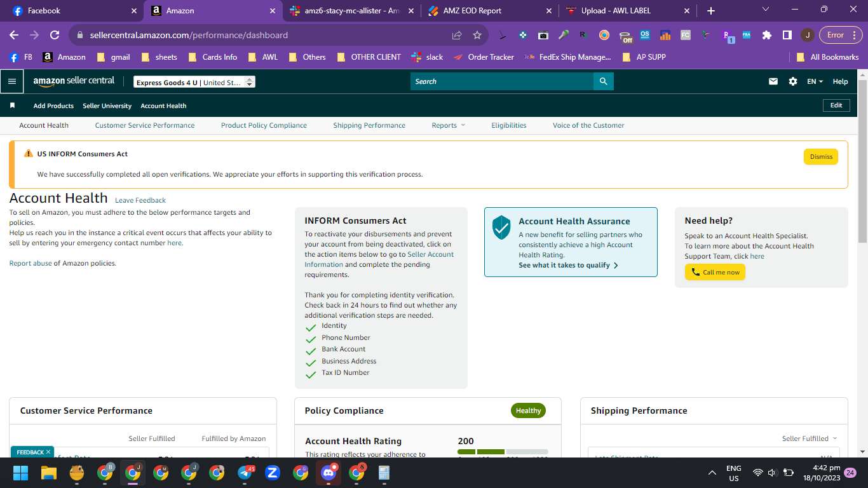Image resolution: width=868 pixels, height=488 pixels.
Task: Switch to the Upload - AWL LABEL tab
Action: point(628,11)
